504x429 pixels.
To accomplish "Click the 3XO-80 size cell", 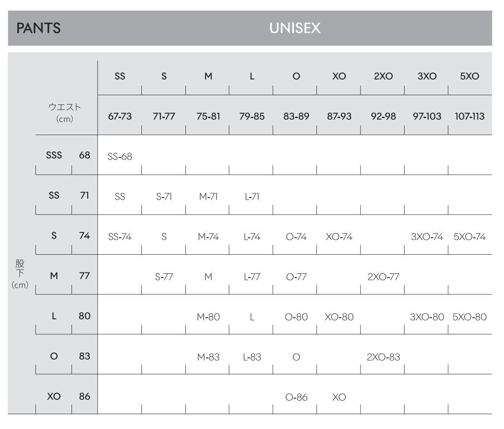I will (426, 317).
